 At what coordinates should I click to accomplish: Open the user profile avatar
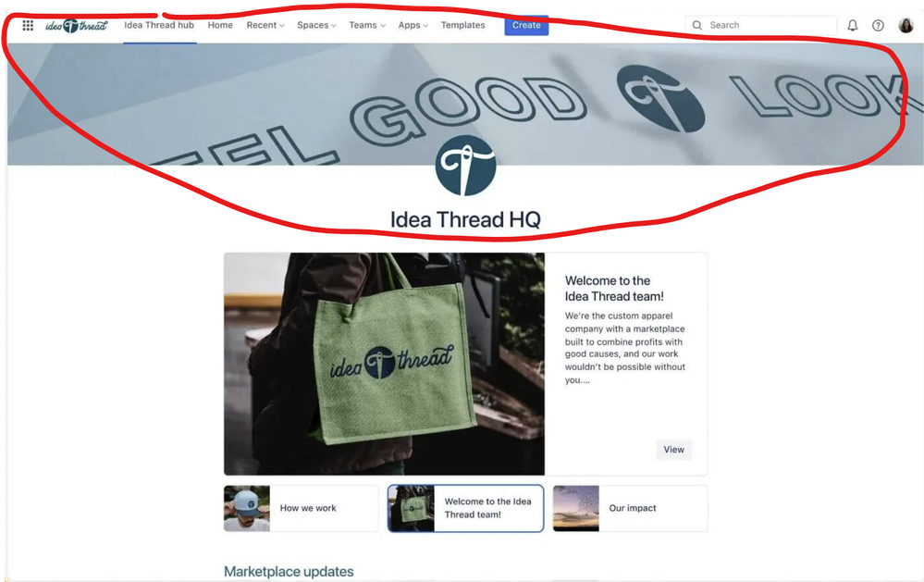(x=906, y=25)
